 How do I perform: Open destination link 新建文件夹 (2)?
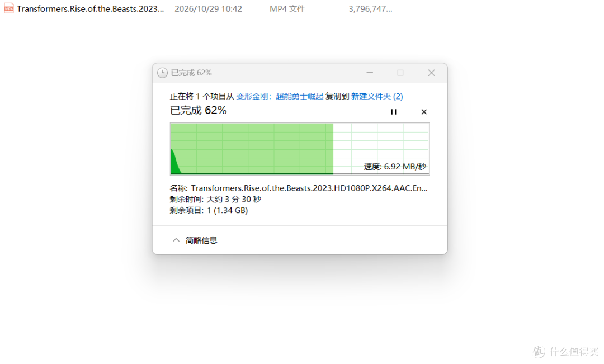[x=377, y=96]
